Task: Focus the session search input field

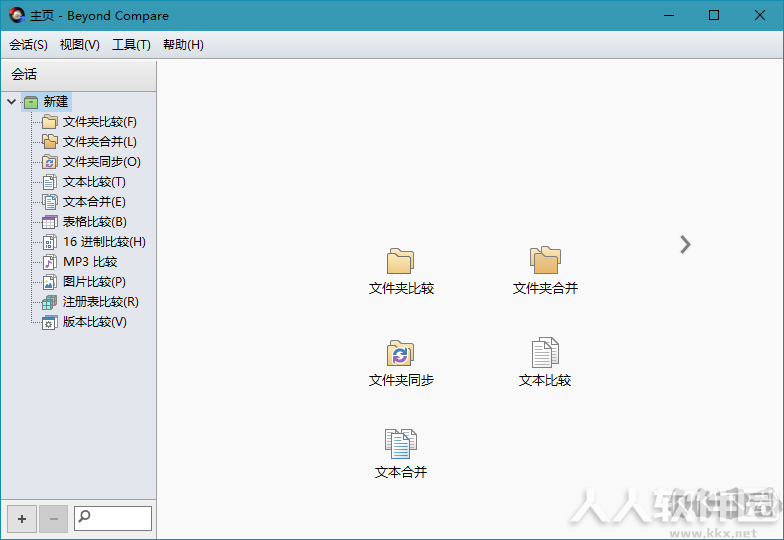Action: [x=113, y=518]
